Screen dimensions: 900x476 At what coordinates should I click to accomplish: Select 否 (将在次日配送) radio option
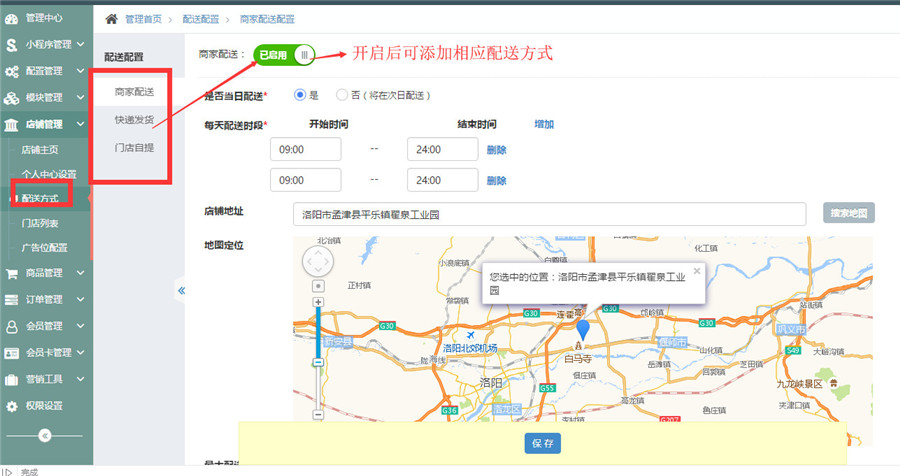coord(342,95)
